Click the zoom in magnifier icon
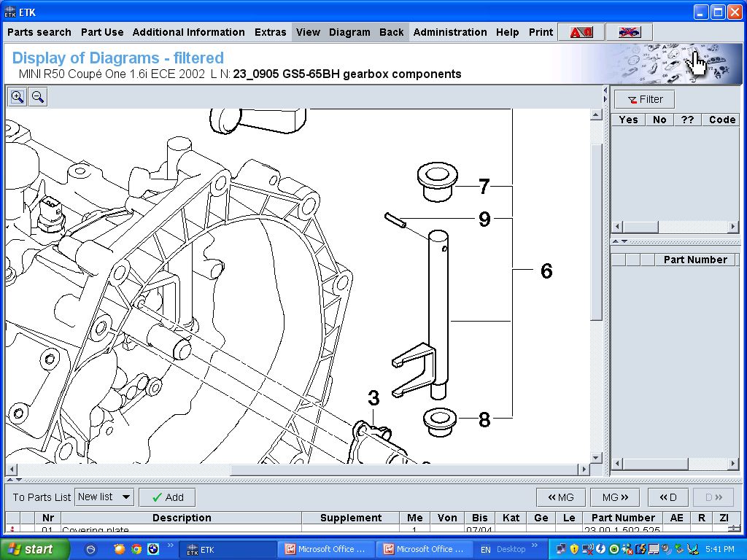The width and height of the screenshot is (747, 560). tap(17, 97)
